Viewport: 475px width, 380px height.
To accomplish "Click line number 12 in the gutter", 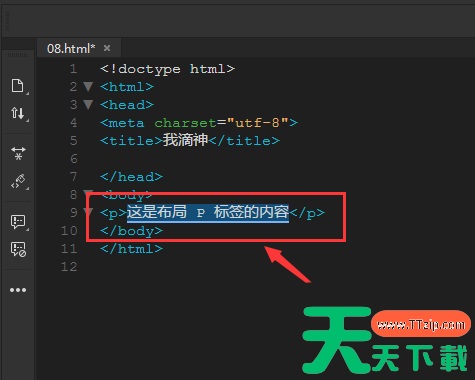I will 69,267.
